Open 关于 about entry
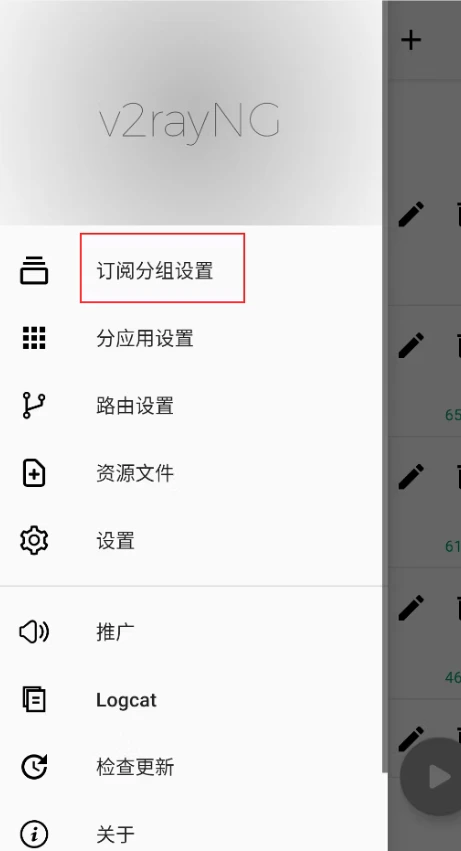461x851 pixels. [115, 835]
